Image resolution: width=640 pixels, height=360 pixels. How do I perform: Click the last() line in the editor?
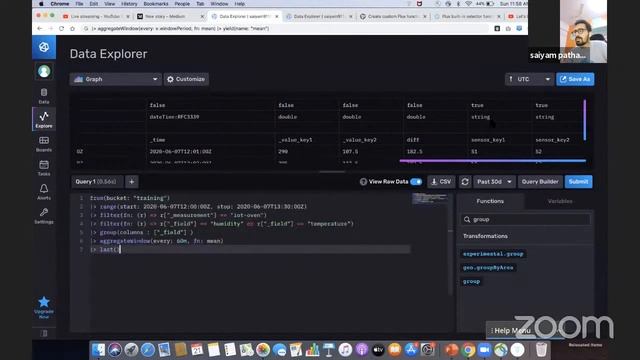249,249
